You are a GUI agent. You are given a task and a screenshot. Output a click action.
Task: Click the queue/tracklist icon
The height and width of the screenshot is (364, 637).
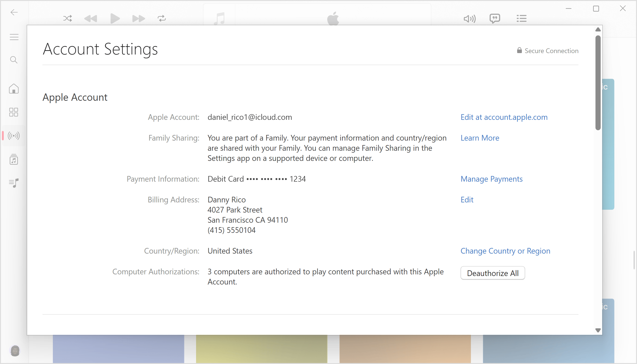[521, 18]
